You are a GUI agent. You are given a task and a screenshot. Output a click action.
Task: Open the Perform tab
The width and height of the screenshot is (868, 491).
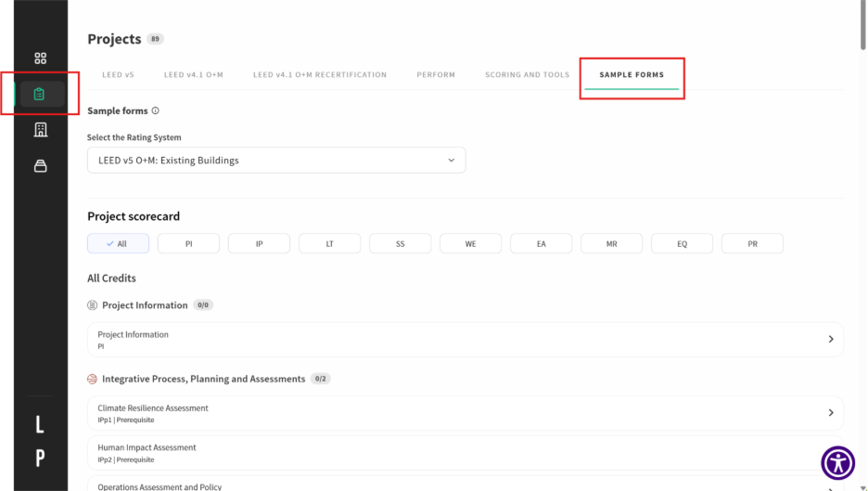[x=436, y=74]
